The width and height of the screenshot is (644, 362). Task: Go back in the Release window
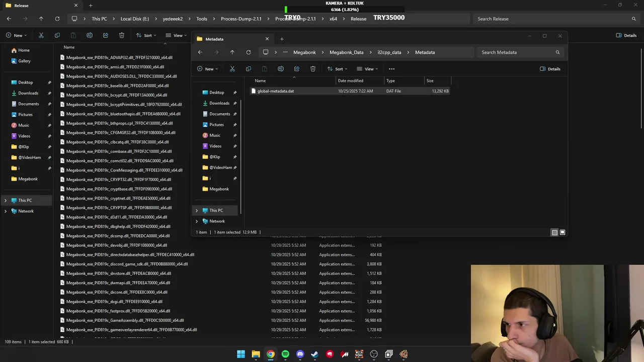[9, 19]
